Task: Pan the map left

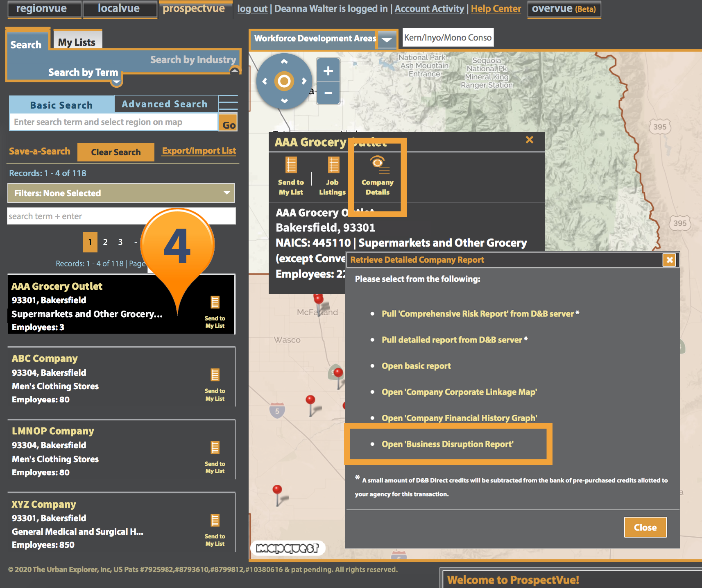Action: [265, 81]
